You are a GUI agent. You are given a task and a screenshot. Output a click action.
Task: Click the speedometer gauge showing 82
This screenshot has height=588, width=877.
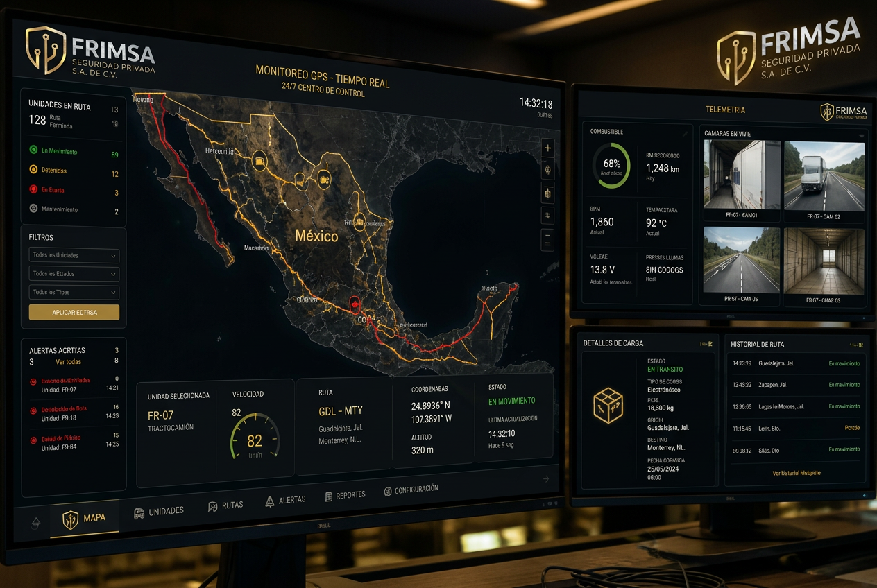pos(255,436)
